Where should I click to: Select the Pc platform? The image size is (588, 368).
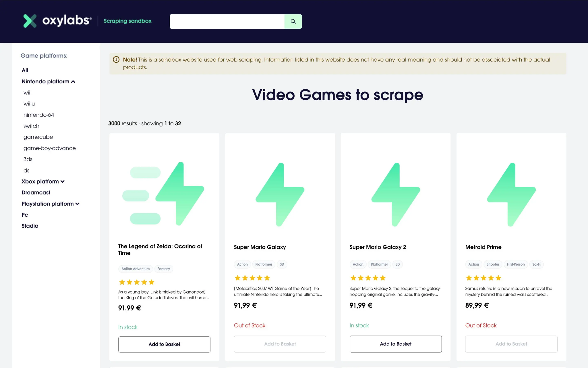(x=25, y=215)
